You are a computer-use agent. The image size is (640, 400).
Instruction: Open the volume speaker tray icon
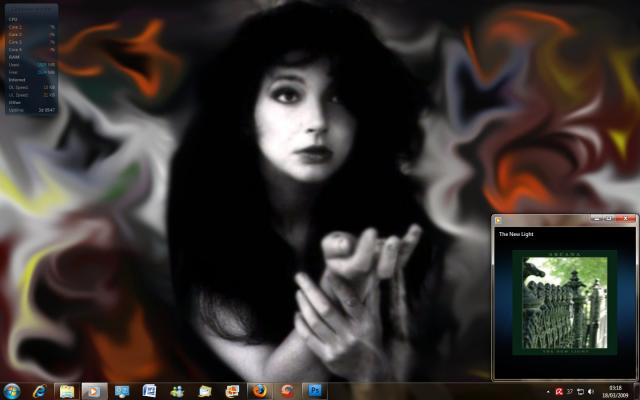(590, 392)
